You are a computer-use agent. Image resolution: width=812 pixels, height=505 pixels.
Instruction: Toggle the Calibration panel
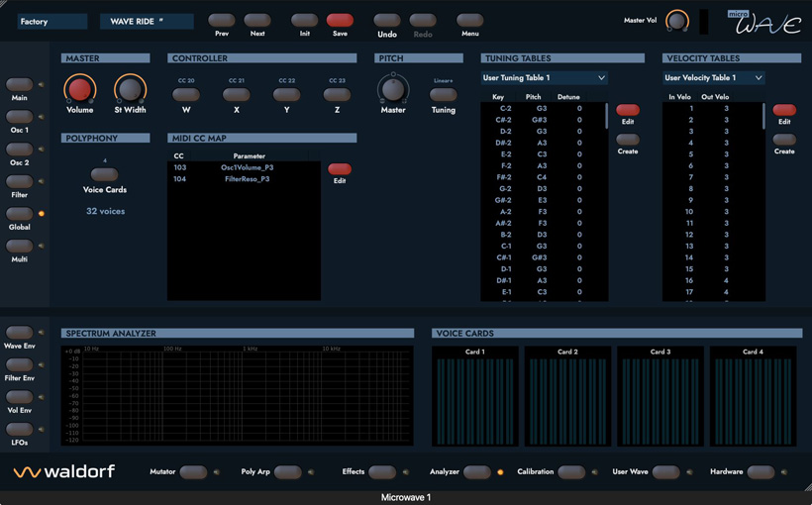571,472
